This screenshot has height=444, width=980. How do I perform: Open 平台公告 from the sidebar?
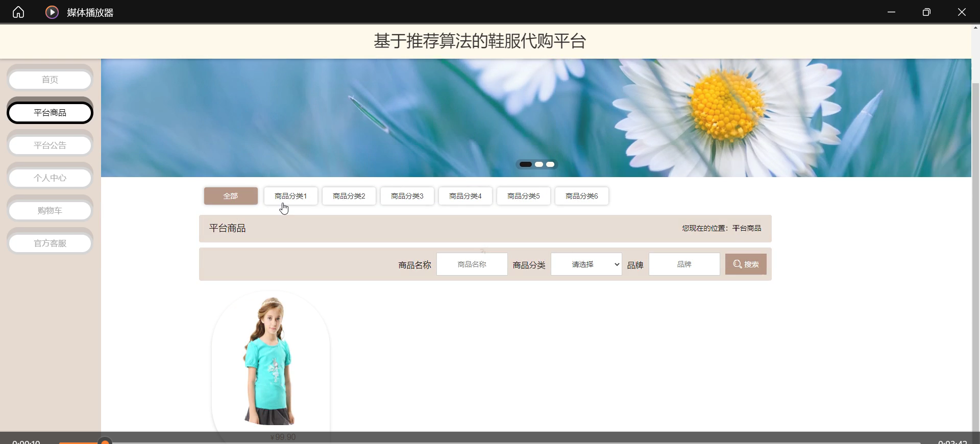tap(50, 145)
